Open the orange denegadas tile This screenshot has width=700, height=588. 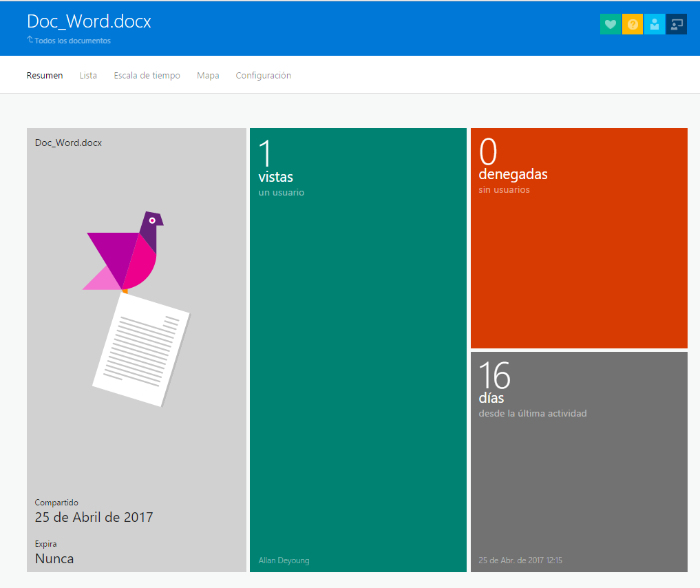coord(579,238)
